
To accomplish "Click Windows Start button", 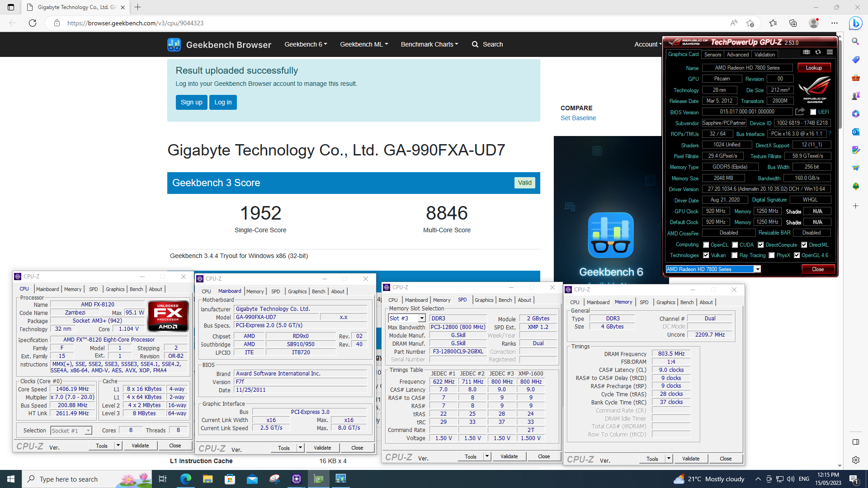I will (11, 479).
